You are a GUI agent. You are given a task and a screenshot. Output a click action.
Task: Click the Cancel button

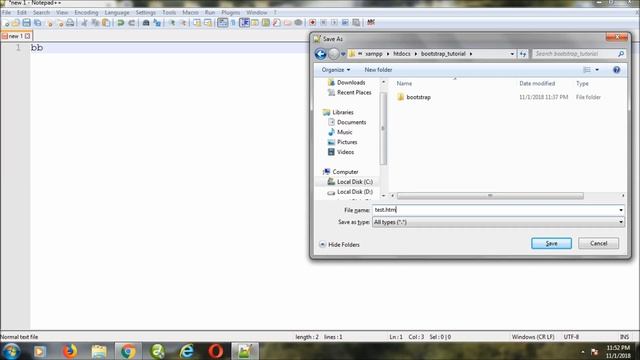pyautogui.click(x=598, y=243)
